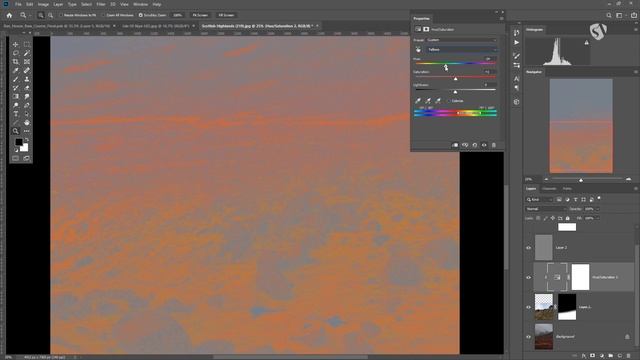Select the Gradient tool
The height and width of the screenshot is (360, 640).
click(x=16, y=97)
